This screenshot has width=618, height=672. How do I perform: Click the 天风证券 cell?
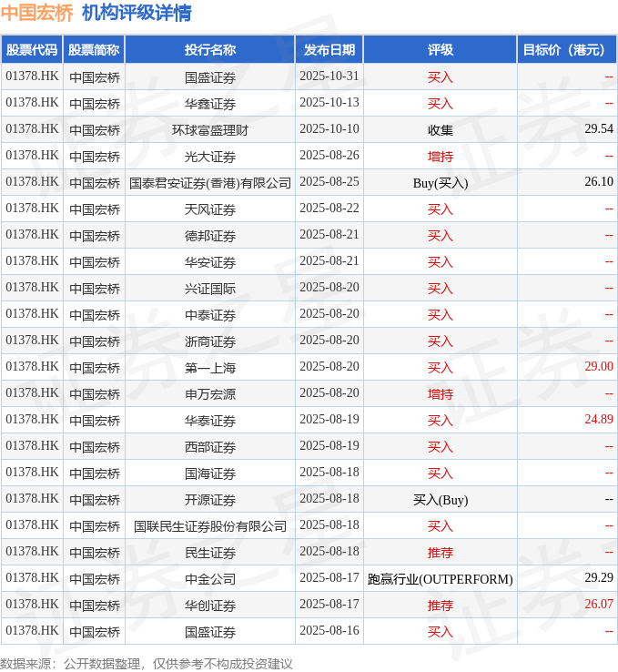210,209
